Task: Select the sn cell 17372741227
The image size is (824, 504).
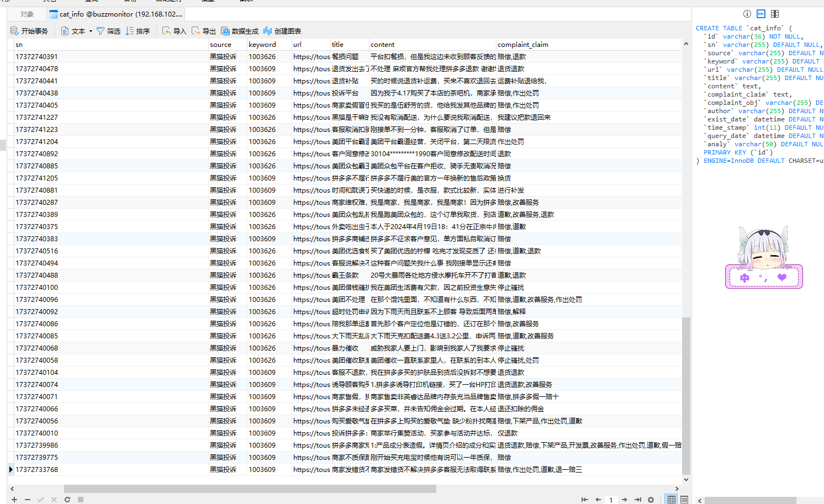Action: (x=110, y=118)
